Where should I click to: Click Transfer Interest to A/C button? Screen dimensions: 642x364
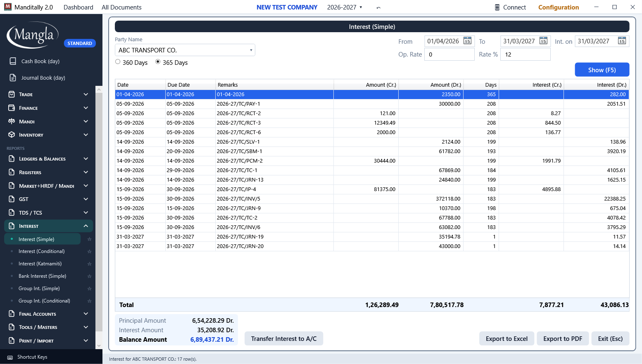point(284,339)
